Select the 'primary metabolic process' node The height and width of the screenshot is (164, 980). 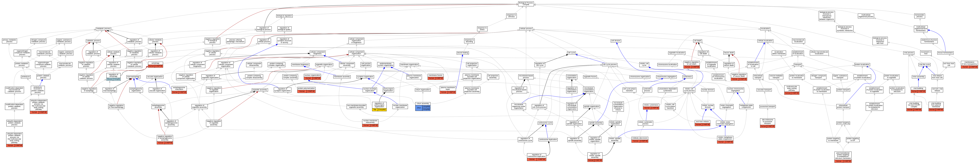click(10, 41)
